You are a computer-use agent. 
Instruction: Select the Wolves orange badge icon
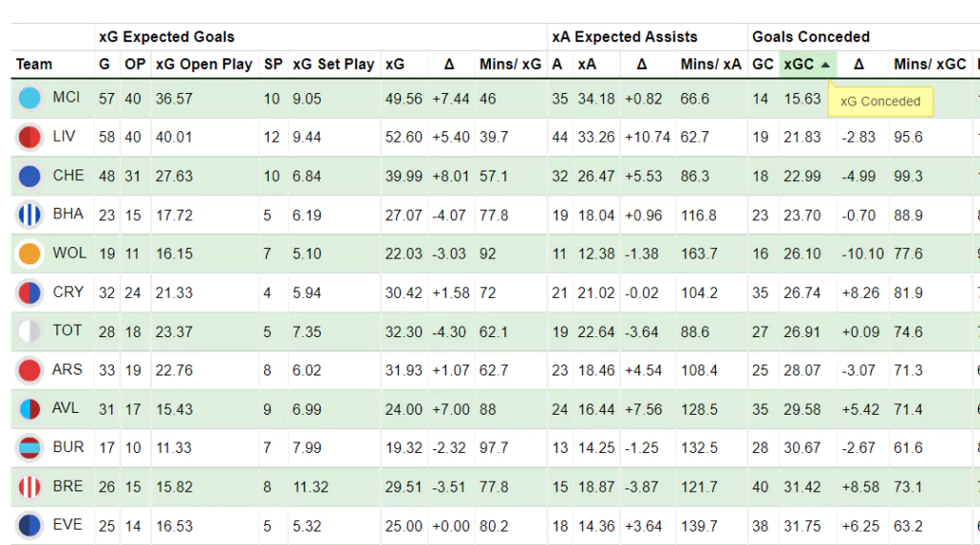[30, 254]
